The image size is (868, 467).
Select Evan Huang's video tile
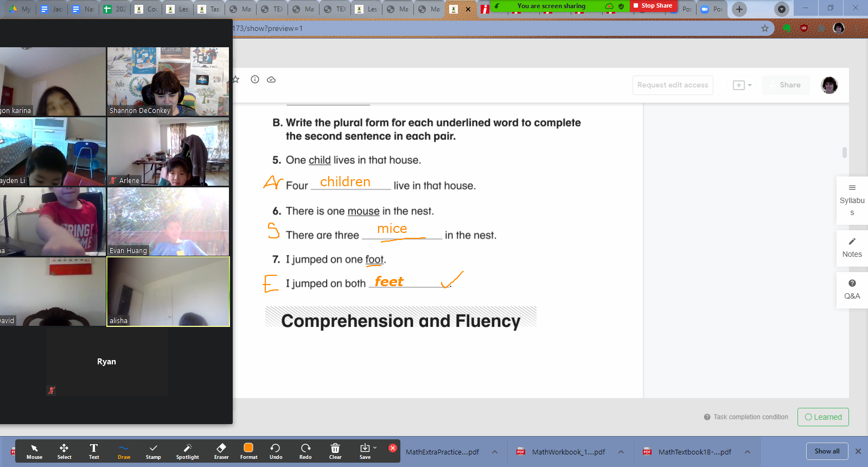(168, 222)
